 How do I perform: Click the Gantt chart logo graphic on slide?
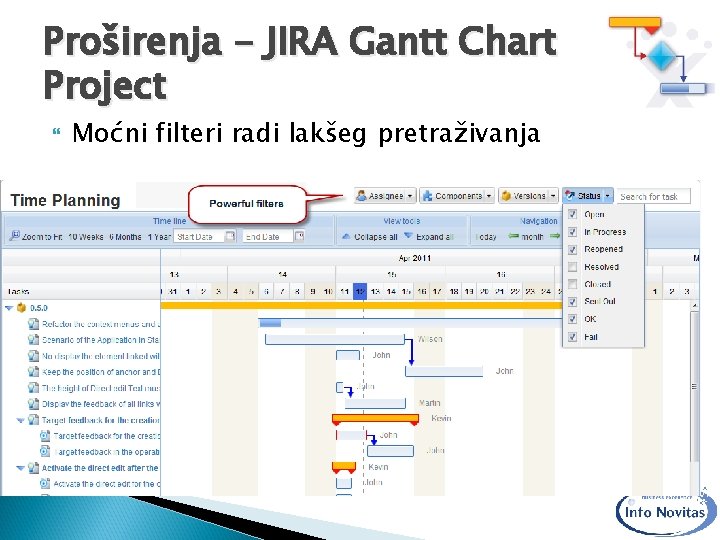click(661, 61)
